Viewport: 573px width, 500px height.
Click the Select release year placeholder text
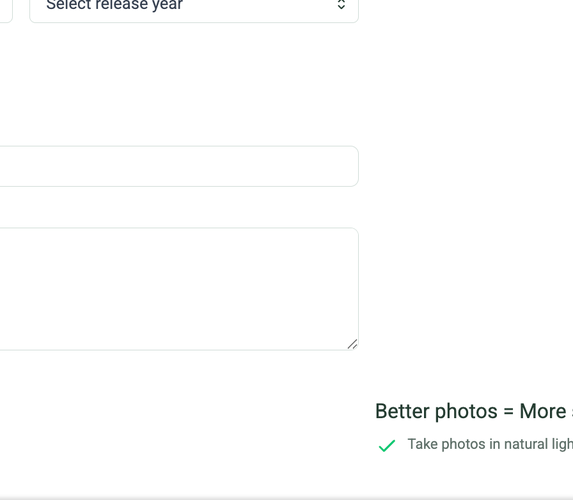[x=114, y=5]
